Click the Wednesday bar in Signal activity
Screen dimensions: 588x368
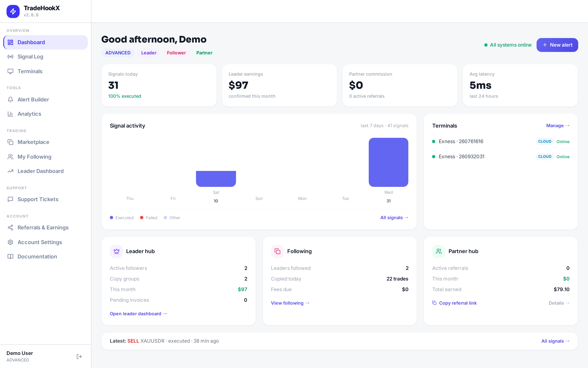388,162
